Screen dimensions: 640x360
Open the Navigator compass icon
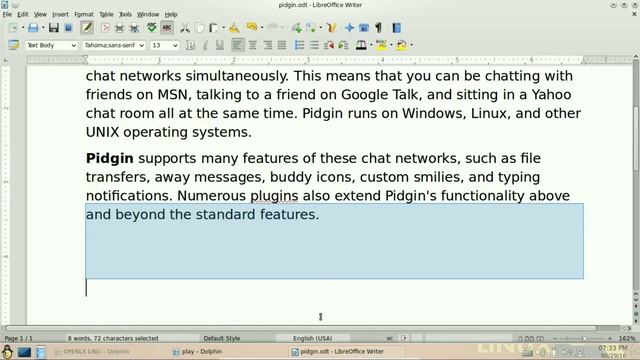(349, 28)
